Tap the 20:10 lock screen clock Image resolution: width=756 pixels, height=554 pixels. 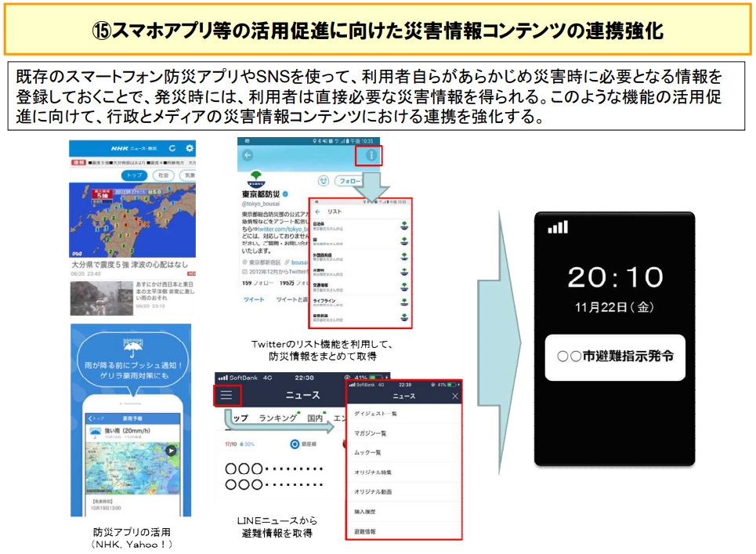pos(615,277)
